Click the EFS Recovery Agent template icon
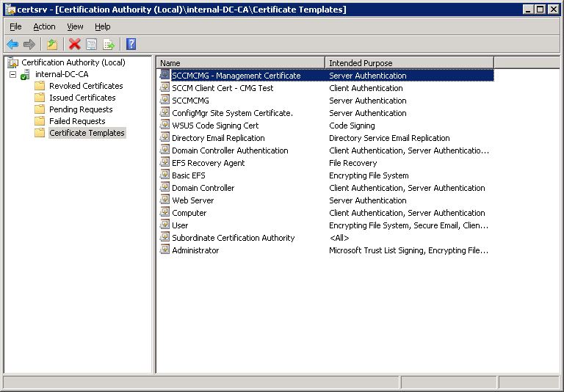This screenshot has width=564, height=392. 164,162
